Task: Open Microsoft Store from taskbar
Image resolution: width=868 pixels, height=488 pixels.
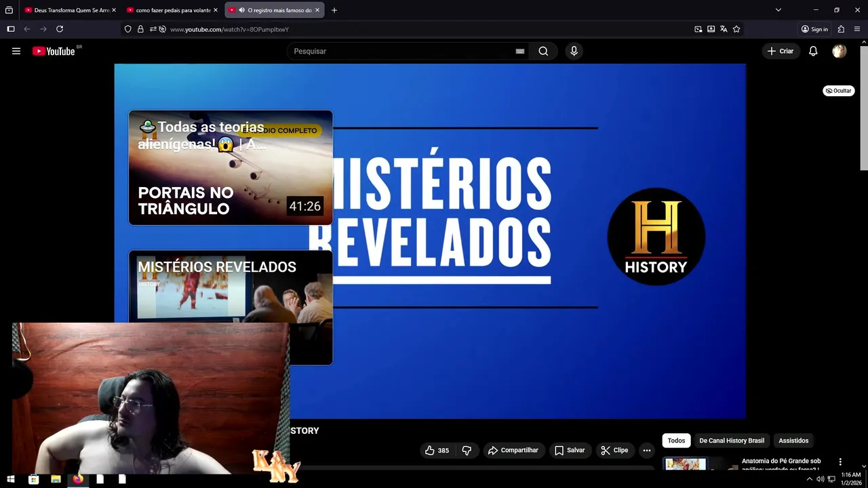Action: 33,479
